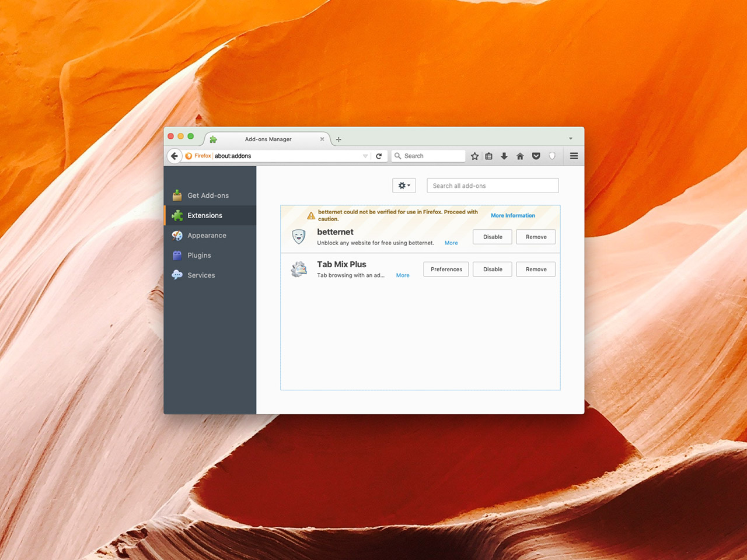Go to the home page icon
747x560 pixels.
(x=520, y=156)
